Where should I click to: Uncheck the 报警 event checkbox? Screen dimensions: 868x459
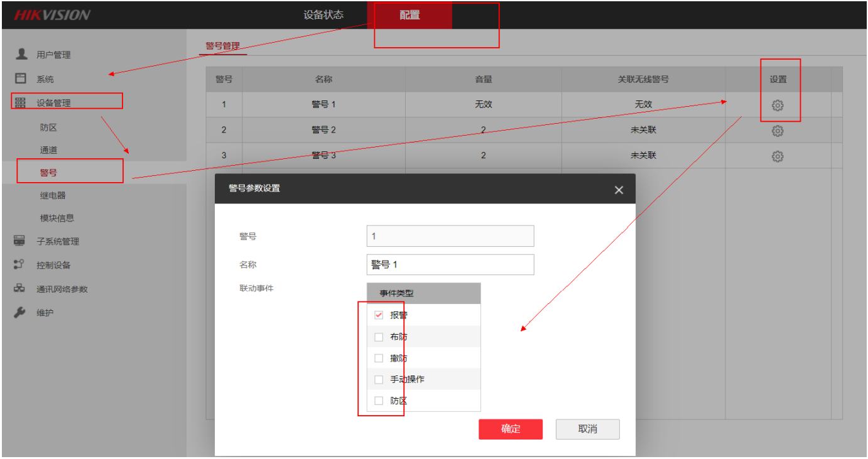tap(379, 315)
